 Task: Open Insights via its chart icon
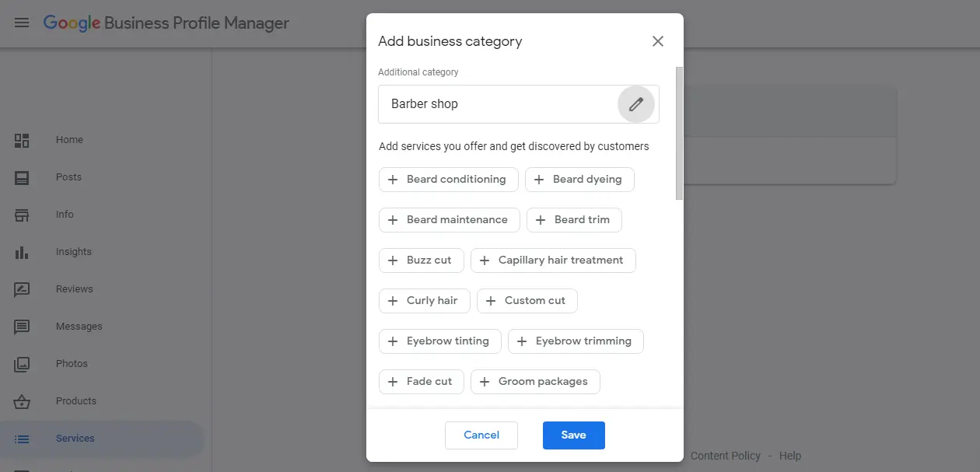pos(22,251)
